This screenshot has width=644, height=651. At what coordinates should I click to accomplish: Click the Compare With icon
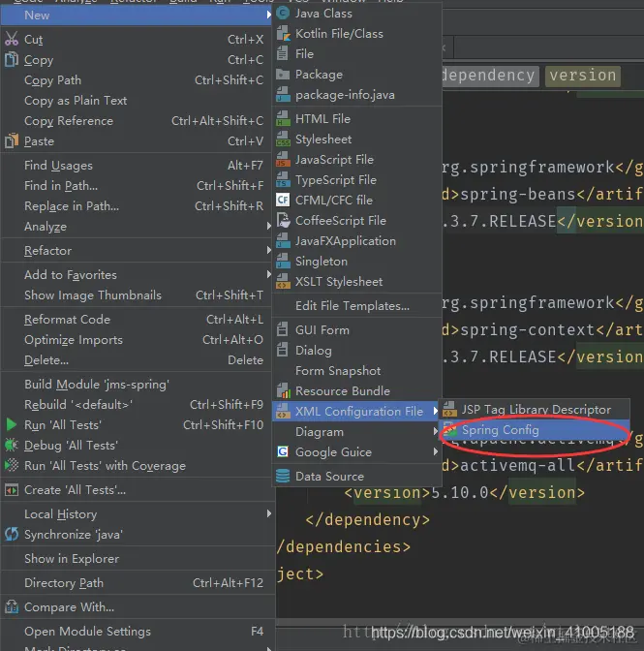(x=12, y=607)
